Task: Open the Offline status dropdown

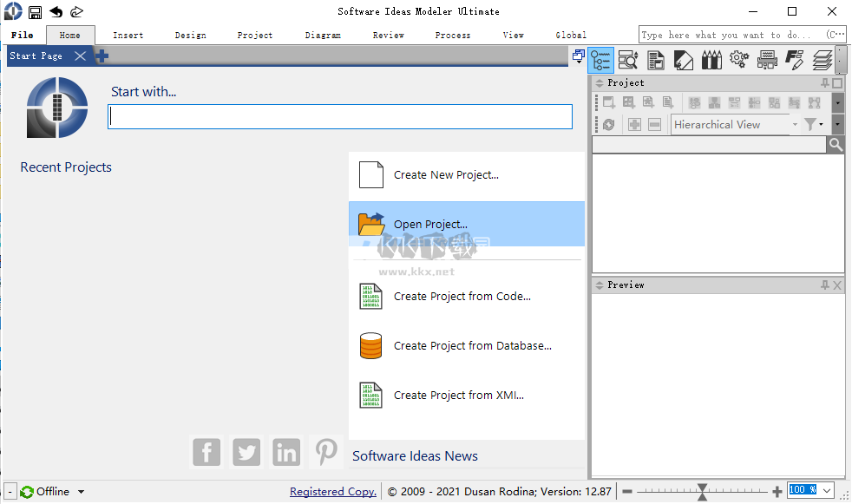Action: pos(52,491)
